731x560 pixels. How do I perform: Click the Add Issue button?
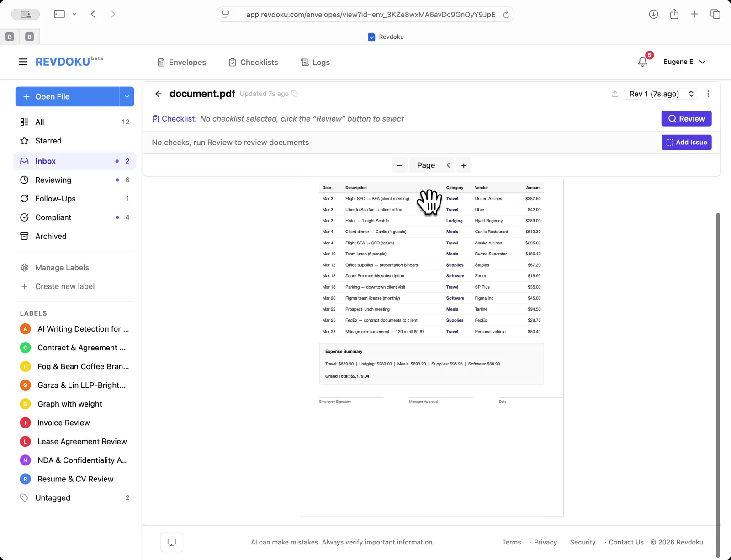tap(686, 142)
